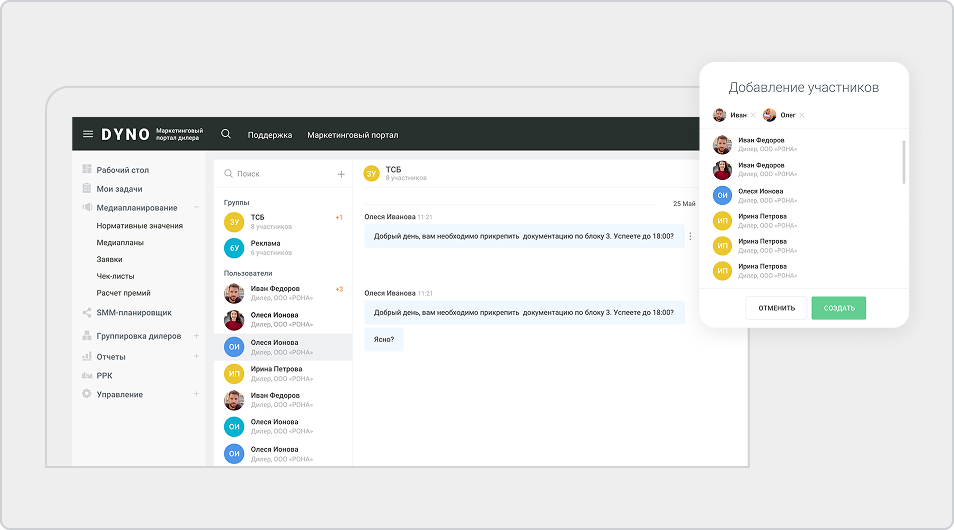The image size is (954, 530).
Task: Click the Рабочий стол dashboard icon
Action: pyautogui.click(x=87, y=169)
